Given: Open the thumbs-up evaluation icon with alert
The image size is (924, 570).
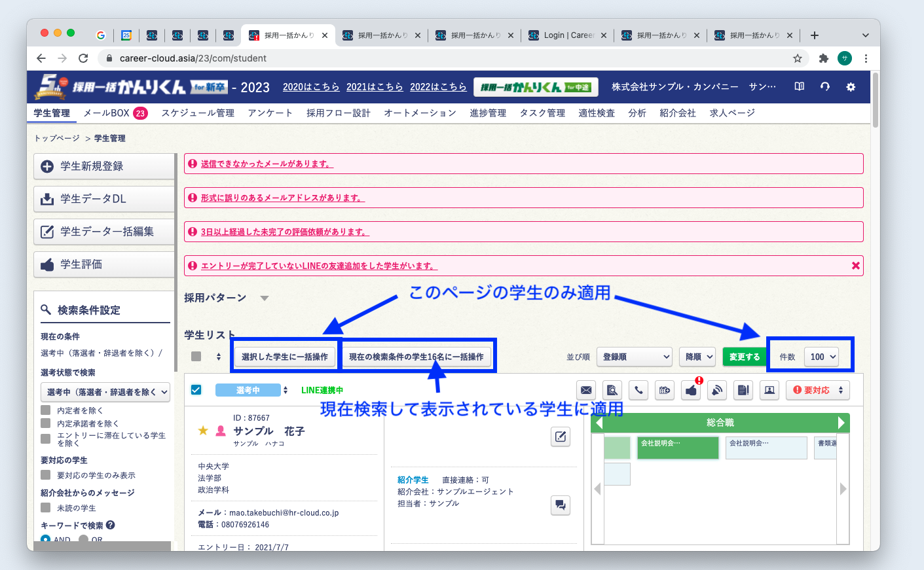Looking at the screenshot, I should coord(691,390).
